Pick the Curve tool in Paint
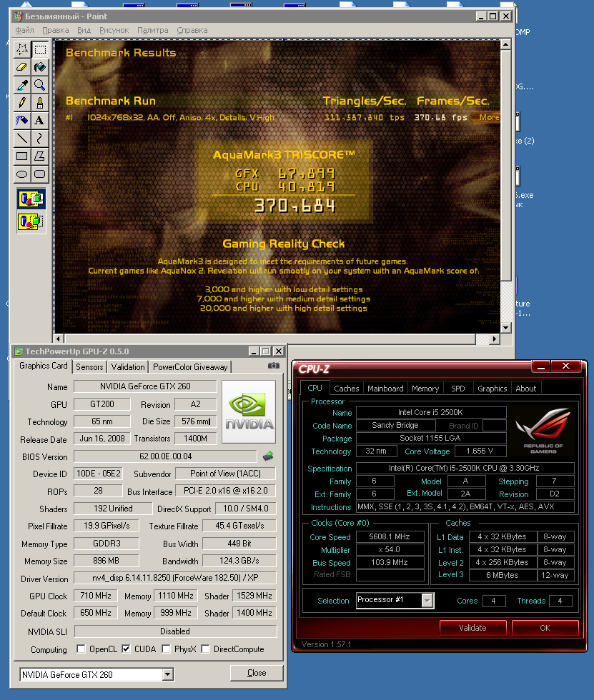 40,139
